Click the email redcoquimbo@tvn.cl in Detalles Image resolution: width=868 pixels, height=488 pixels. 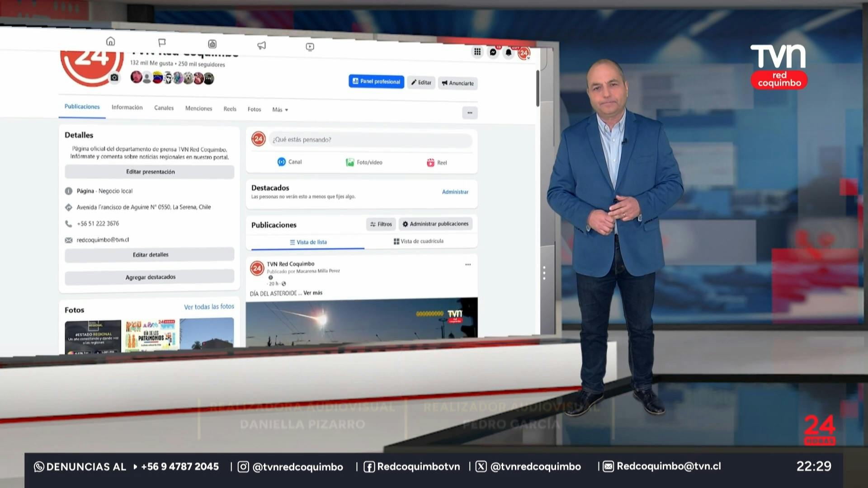click(x=103, y=240)
